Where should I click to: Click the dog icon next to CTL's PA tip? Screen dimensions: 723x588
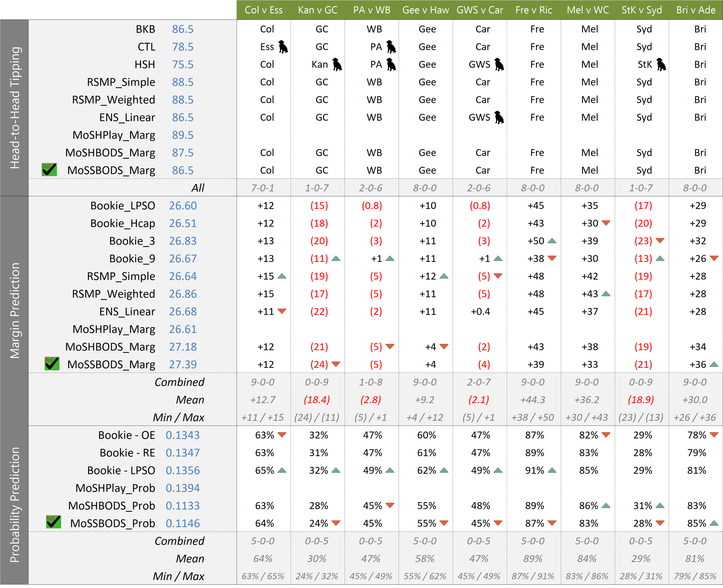coord(391,47)
